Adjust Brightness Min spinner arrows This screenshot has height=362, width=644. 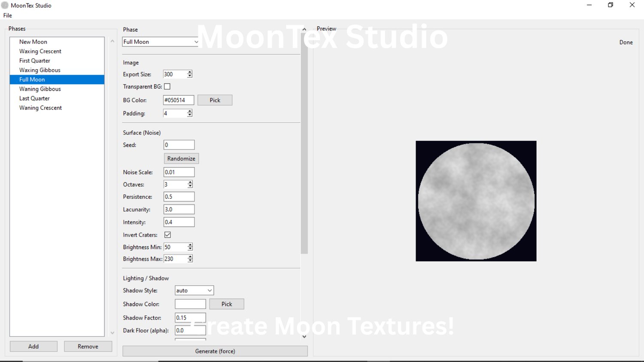[x=190, y=247]
